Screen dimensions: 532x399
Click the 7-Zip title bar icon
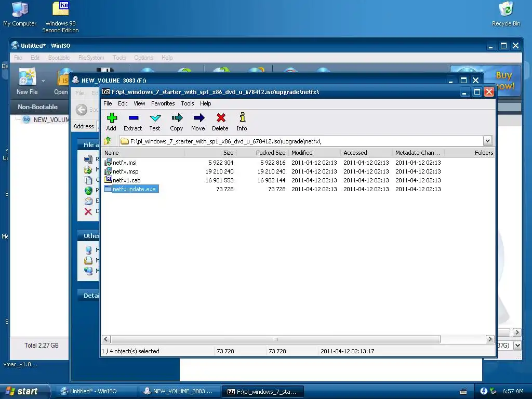106,91
